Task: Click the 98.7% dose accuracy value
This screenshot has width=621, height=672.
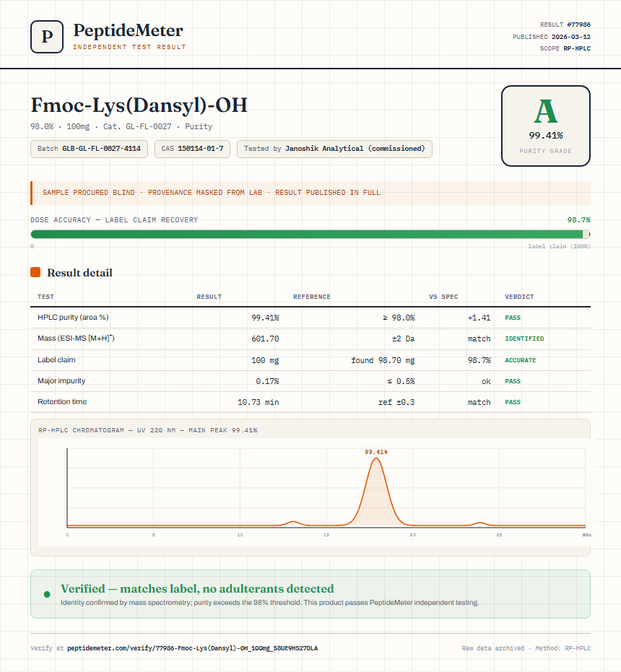Action: [578, 220]
